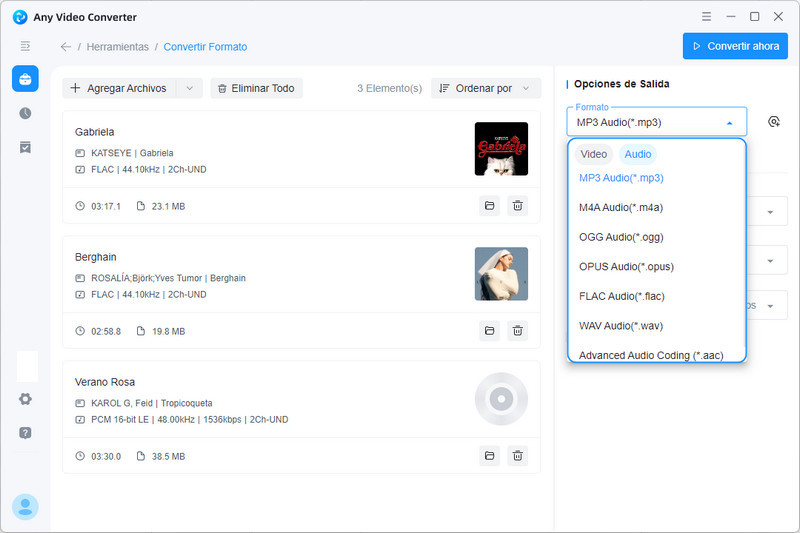
Task: Open output folder for Berghain
Action: click(489, 331)
